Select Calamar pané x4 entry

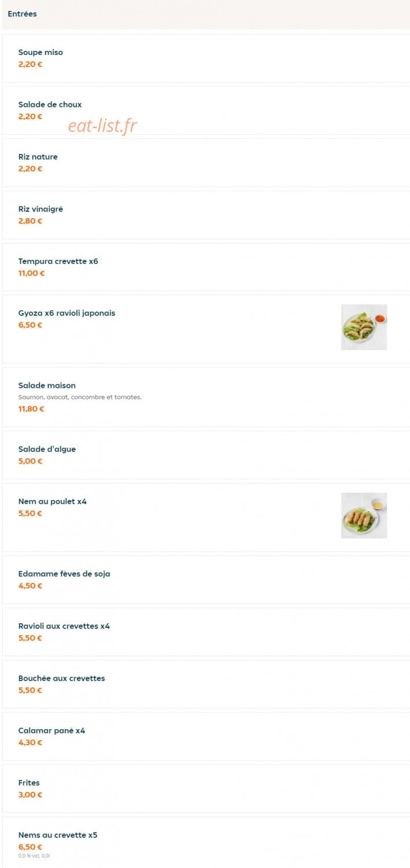pos(206,736)
